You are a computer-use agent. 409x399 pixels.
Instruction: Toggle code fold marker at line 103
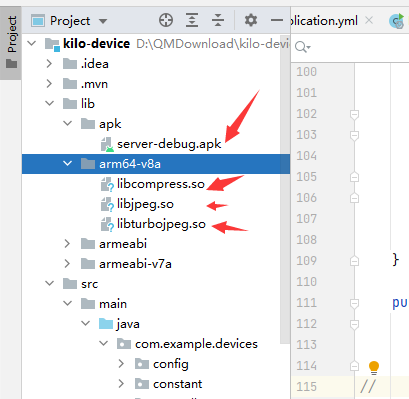(354, 135)
